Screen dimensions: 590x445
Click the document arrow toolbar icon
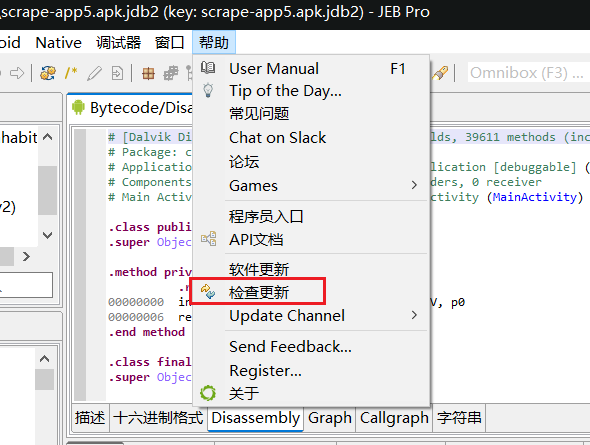tap(117, 73)
